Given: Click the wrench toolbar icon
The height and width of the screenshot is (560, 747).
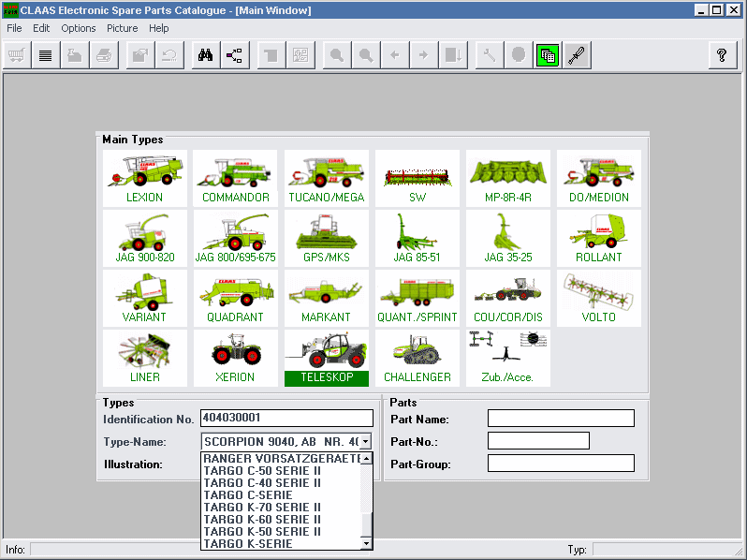Looking at the screenshot, I should point(490,55).
